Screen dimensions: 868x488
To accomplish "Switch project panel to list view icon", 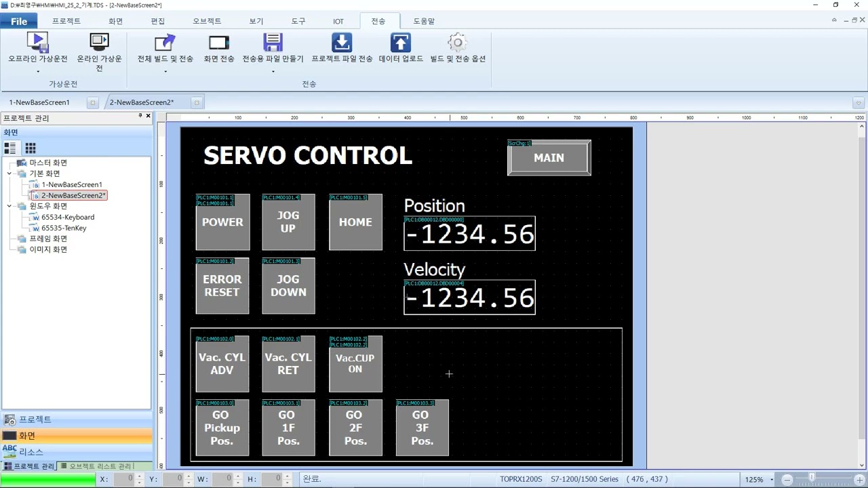I will [x=10, y=148].
